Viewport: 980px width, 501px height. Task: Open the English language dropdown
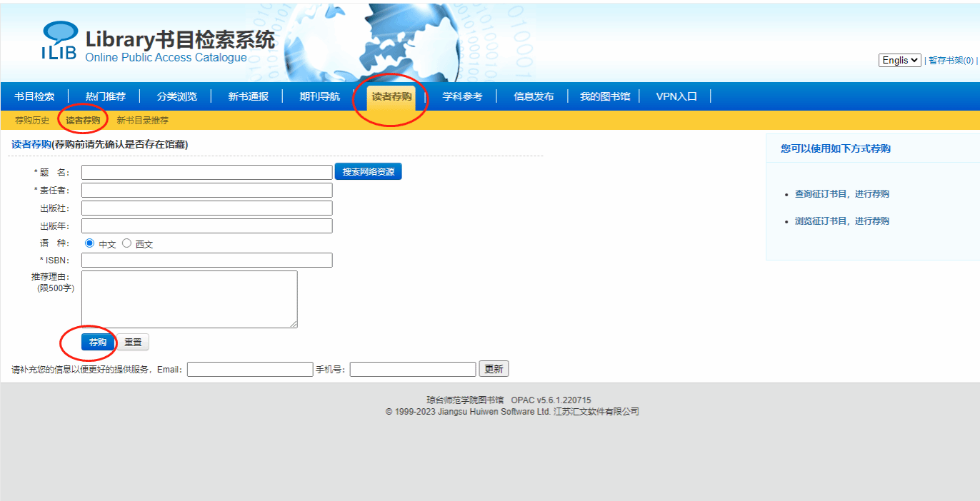point(899,61)
